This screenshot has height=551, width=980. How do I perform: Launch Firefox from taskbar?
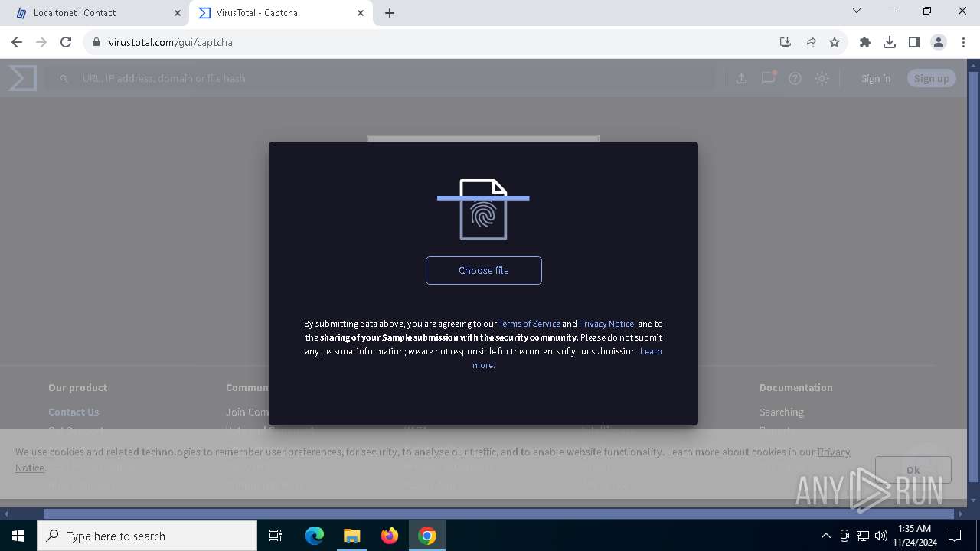pyautogui.click(x=390, y=536)
